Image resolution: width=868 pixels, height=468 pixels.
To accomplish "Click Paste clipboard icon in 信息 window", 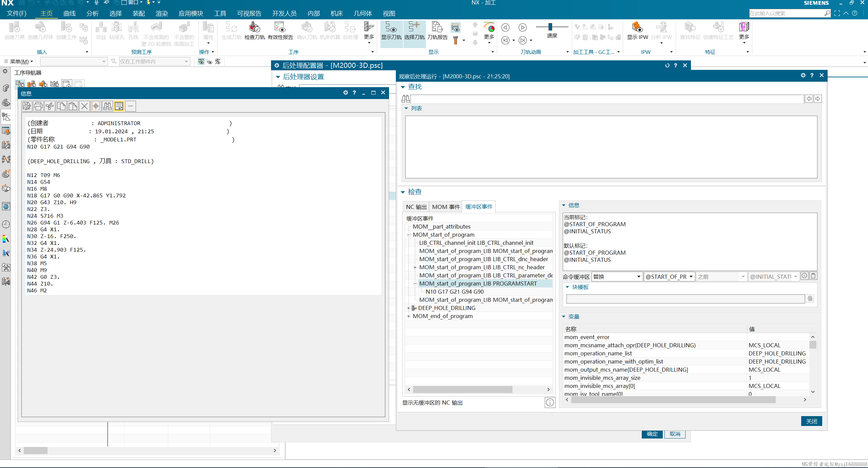I will (73, 106).
